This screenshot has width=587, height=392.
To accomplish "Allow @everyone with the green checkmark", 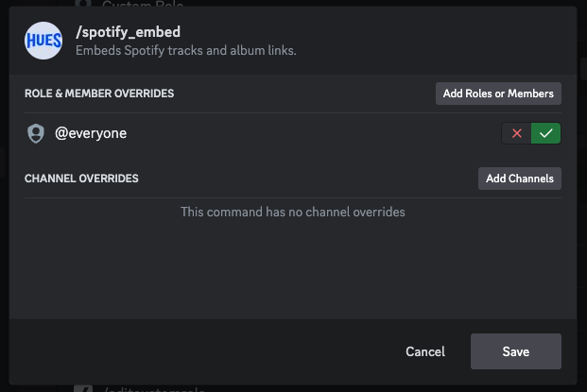I will pyautogui.click(x=545, y=134).
